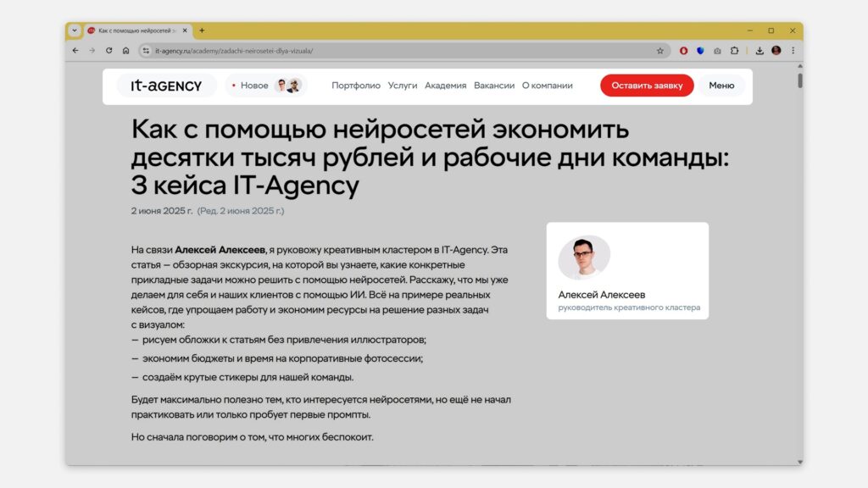Viewport: 868px width, 488px height.
Task: Open the browser home page
Action: [x=126, y=50]
